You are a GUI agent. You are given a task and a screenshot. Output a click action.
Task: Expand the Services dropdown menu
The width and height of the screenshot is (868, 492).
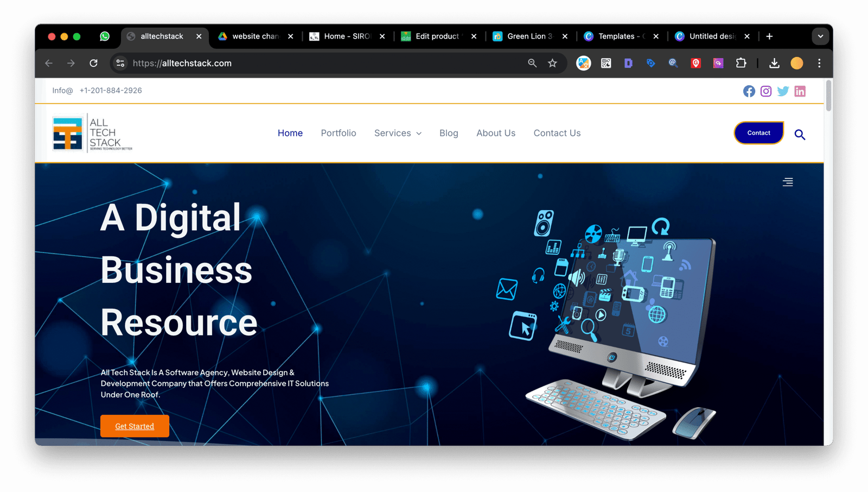398,133
